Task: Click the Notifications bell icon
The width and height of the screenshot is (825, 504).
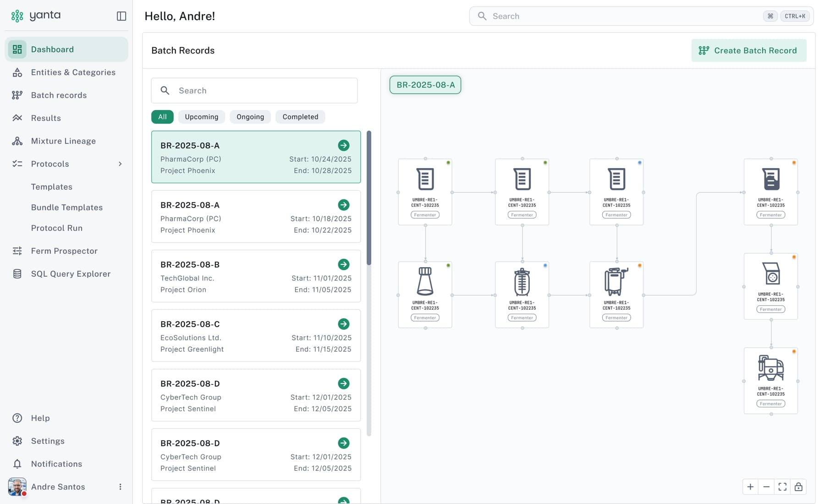Action: coord(17,464)
